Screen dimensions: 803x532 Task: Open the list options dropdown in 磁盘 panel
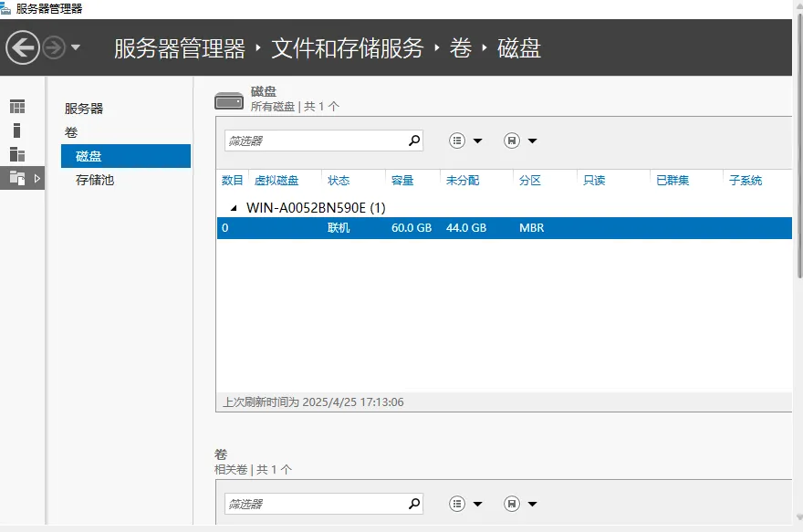coord(465,141)
